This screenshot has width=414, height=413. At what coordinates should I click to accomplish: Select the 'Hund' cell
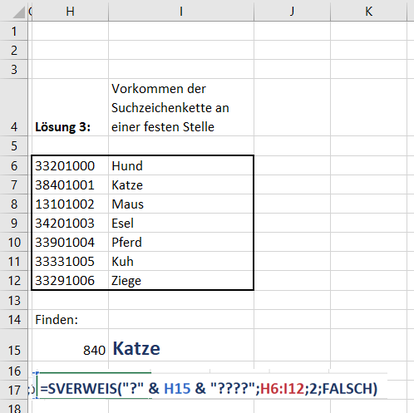(181, 165)
